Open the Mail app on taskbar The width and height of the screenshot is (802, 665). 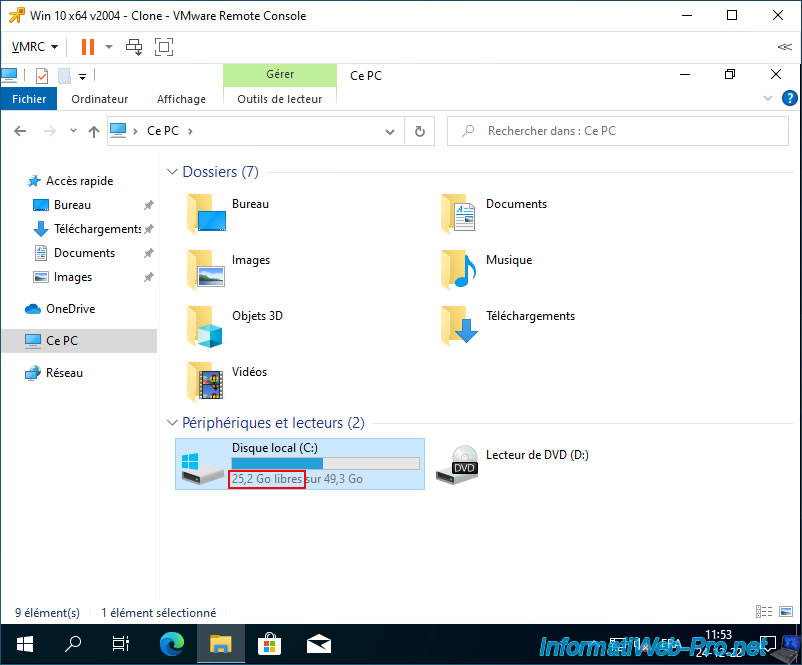[319, 643]
